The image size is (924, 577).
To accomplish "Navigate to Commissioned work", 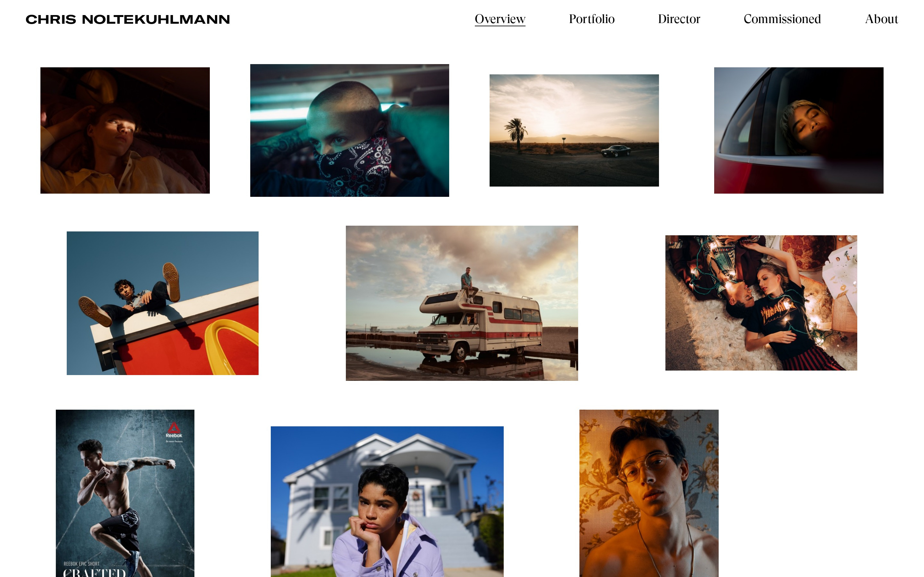I will click(x=782, y=19).
